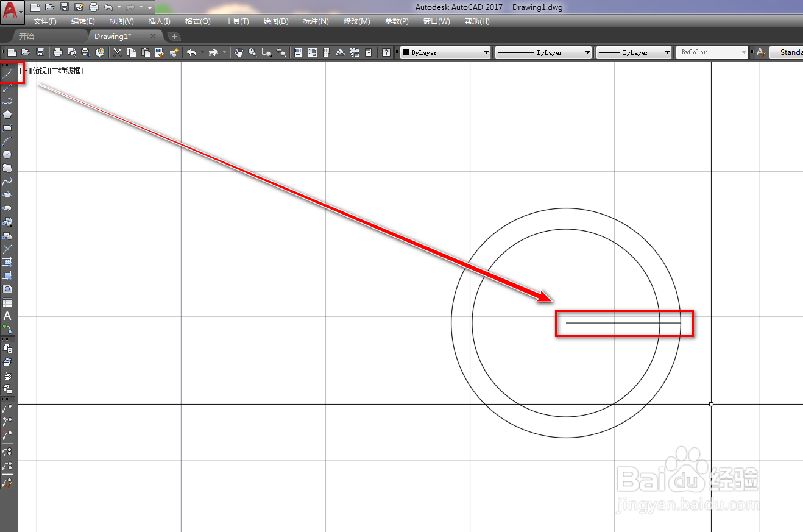Click Plot Preview in the Standard toolbar

(x=72, y=52)
